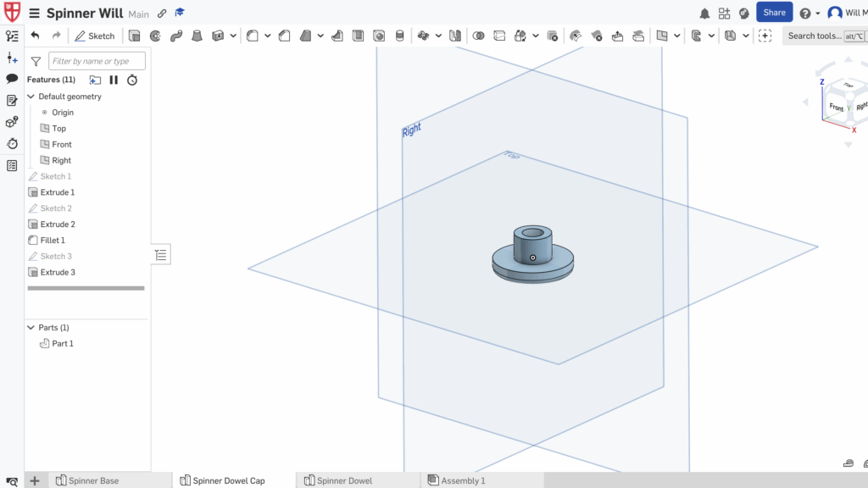
Task: Click the Boolean tool icon
Action: click(x=478, y=36)
